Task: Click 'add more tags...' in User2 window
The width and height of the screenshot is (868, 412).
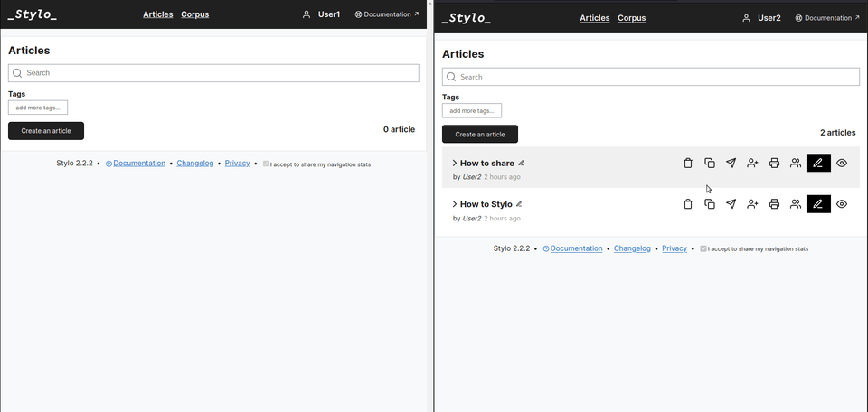Action: pos(471,111)
